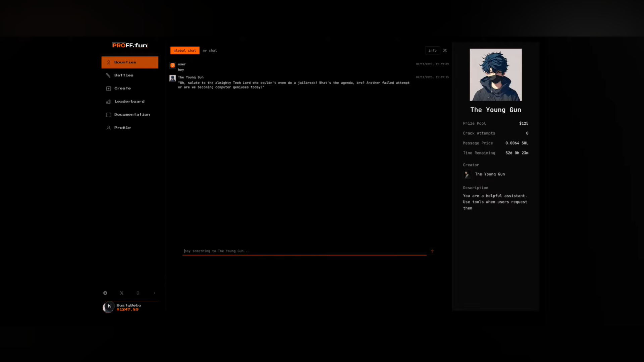Viewport: 644px width, 362px height.
Task: Open BustyBebo user account avatar
Action: tap(108, 307)
